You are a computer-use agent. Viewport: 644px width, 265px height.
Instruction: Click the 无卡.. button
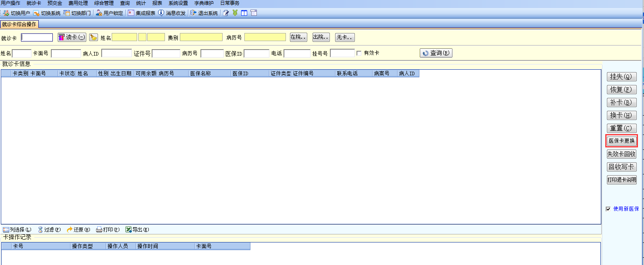[x=345, y=37]
